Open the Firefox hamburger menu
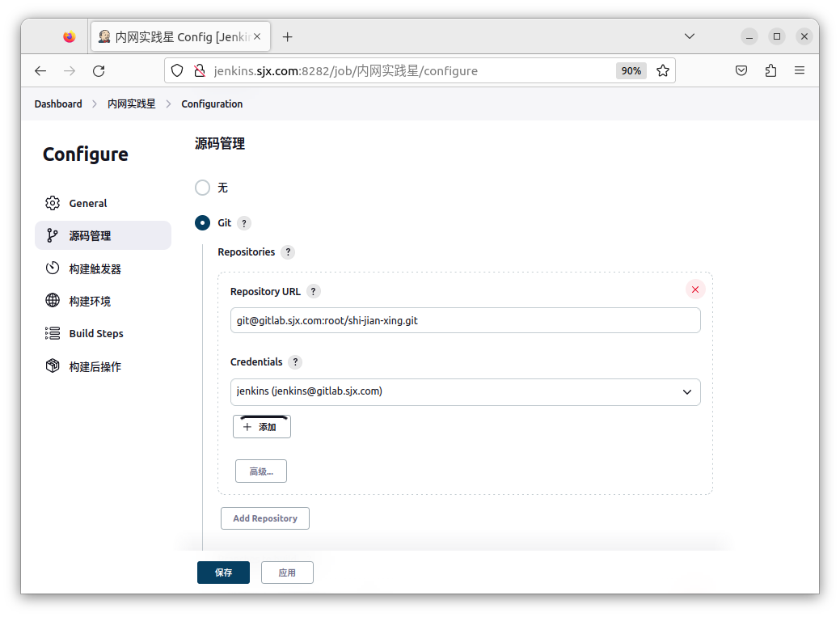Screen dimensions: 840x617 (800, 71)
